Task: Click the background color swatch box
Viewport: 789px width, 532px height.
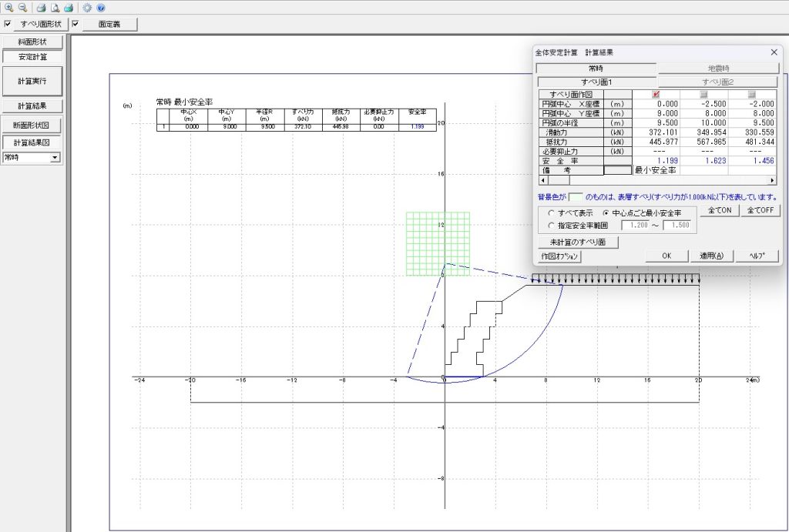Action: [x=575, y=198]
